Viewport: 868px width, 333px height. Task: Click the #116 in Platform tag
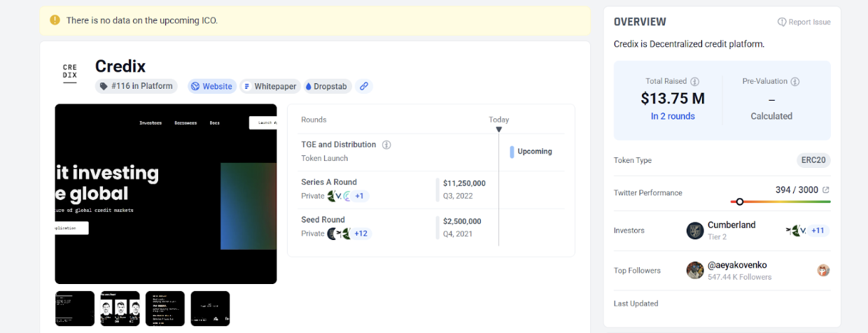(x=136, y=86)
